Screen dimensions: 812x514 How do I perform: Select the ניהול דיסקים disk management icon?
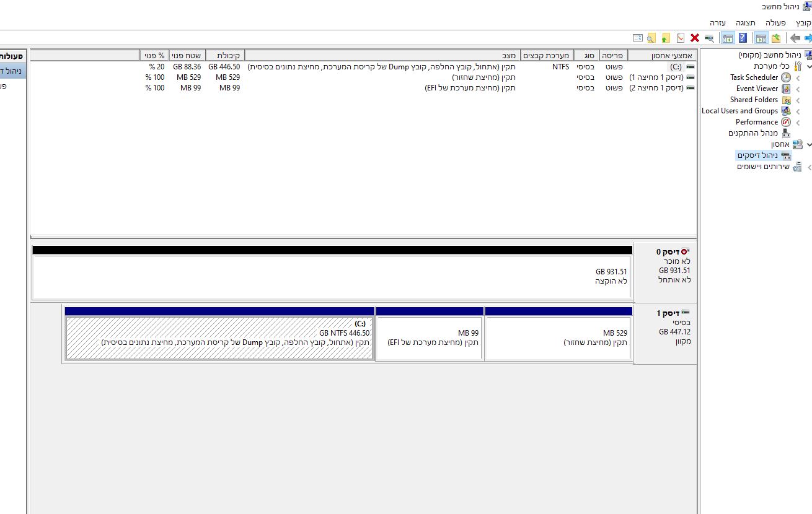tap(786, 155)
